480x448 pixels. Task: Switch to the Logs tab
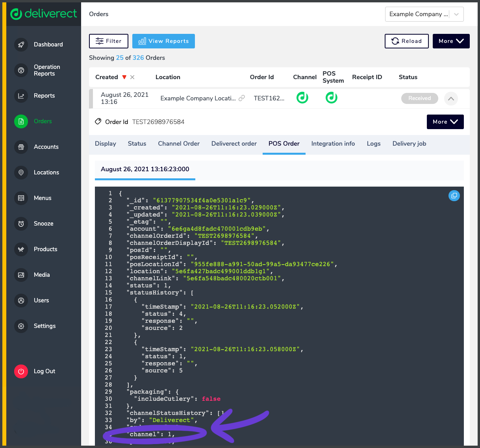pos(374,144)
